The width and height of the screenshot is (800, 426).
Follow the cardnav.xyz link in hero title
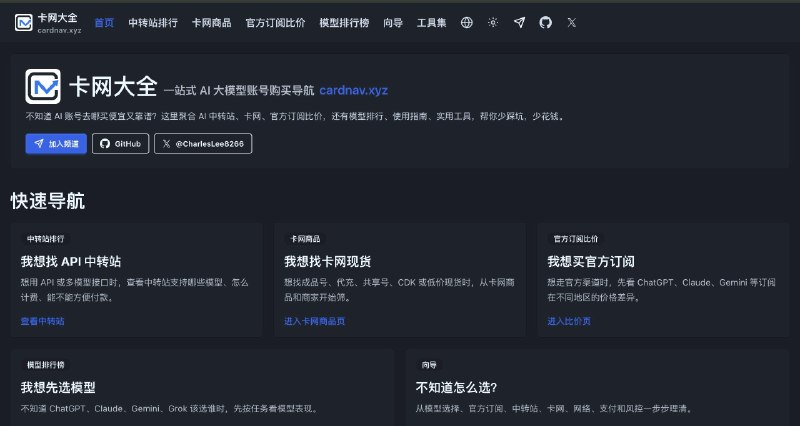[354, 91]
